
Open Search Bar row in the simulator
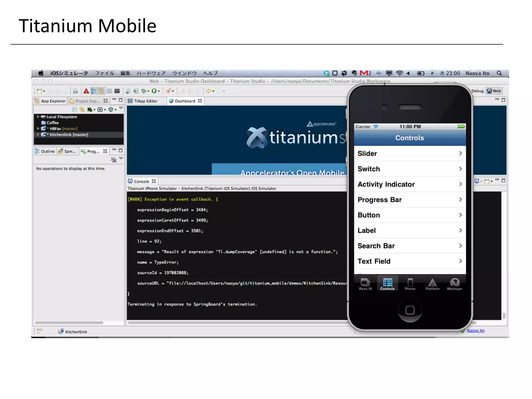pyautogui.click(x=410, y=245)
